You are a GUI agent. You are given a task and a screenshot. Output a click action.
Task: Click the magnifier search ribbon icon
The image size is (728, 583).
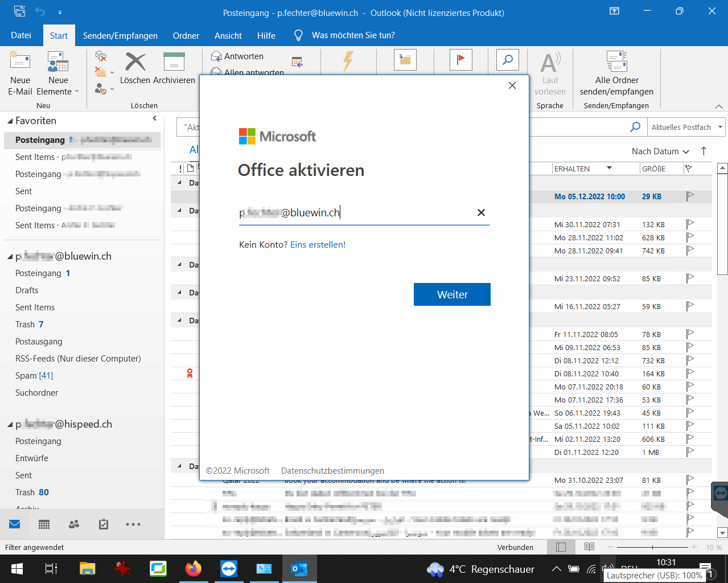pos(507,60)
